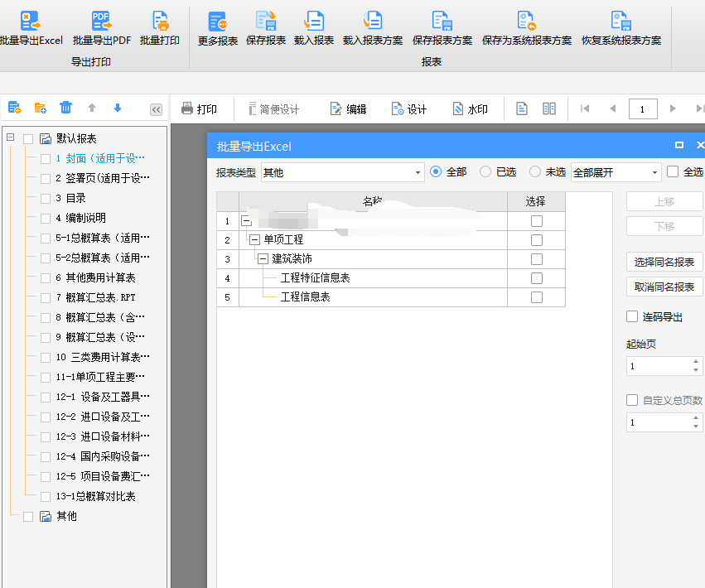Check the 其他 folder checkbox in tree
This screenshot has height=588, width=705.
coord(28,517)
